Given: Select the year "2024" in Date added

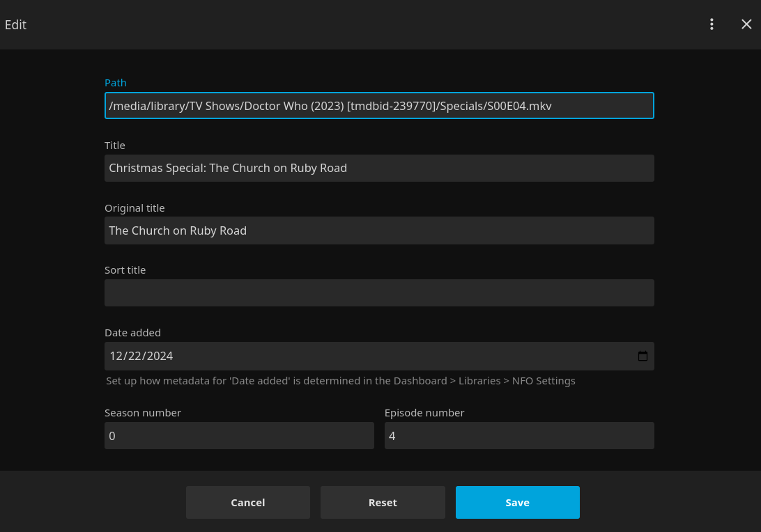Looking at the screenshot, I should tap(160, 356).
